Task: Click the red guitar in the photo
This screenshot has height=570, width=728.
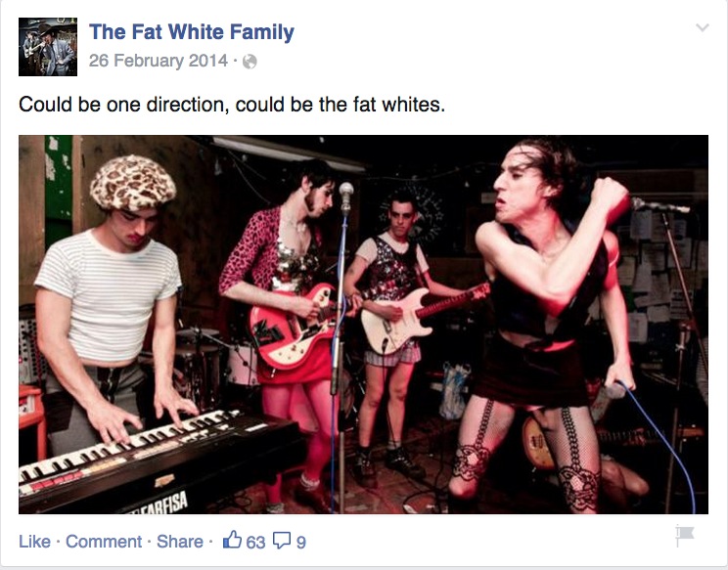Action: pos(293,327)
